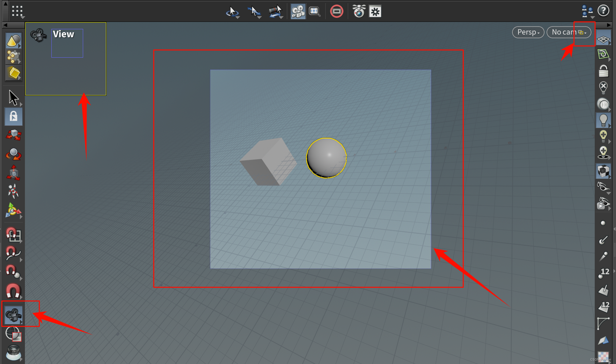Toggle lock camera to view padlock
The height and width of the screenshot is (364, 616).
603,71
